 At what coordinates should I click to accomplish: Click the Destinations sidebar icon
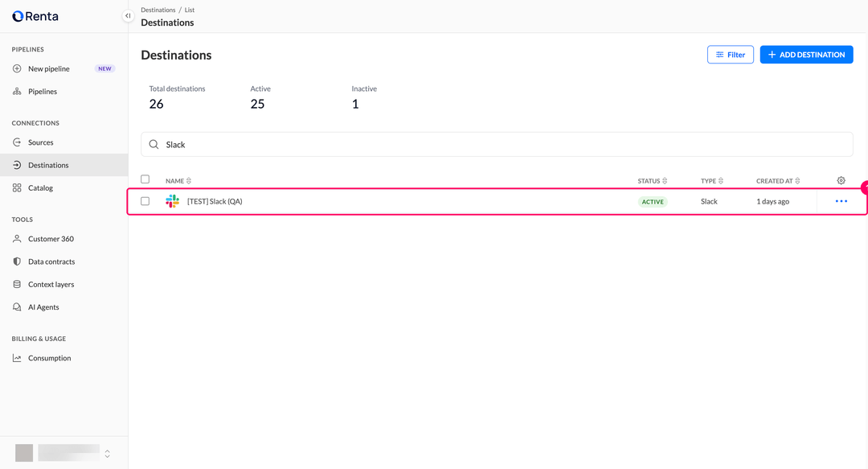17,165
